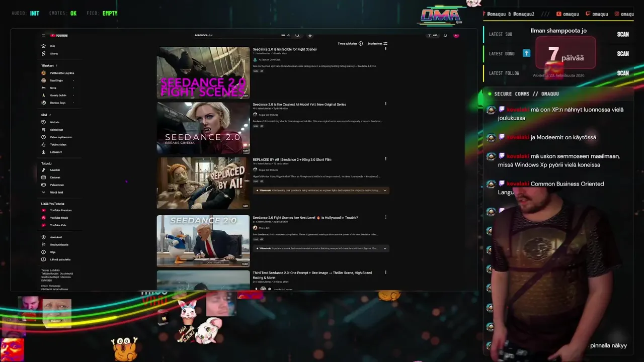Open Katso myöhemmin clock icon

(44, 137)
